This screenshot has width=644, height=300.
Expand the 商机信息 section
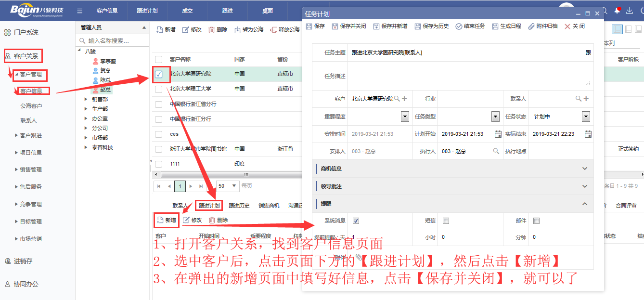click(x=585, y=169)
